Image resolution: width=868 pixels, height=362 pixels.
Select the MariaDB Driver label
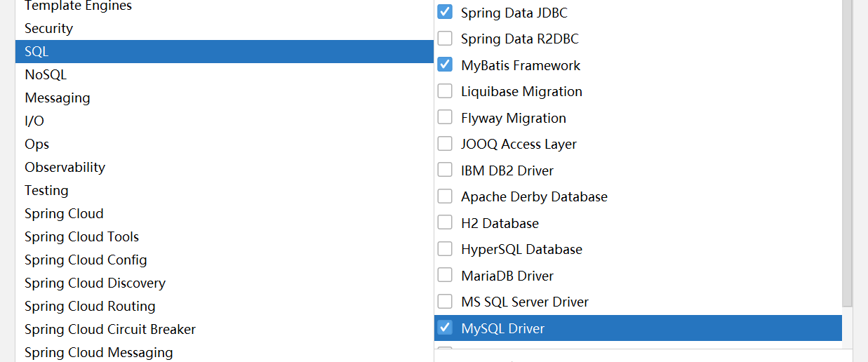(x=507, y=276)
